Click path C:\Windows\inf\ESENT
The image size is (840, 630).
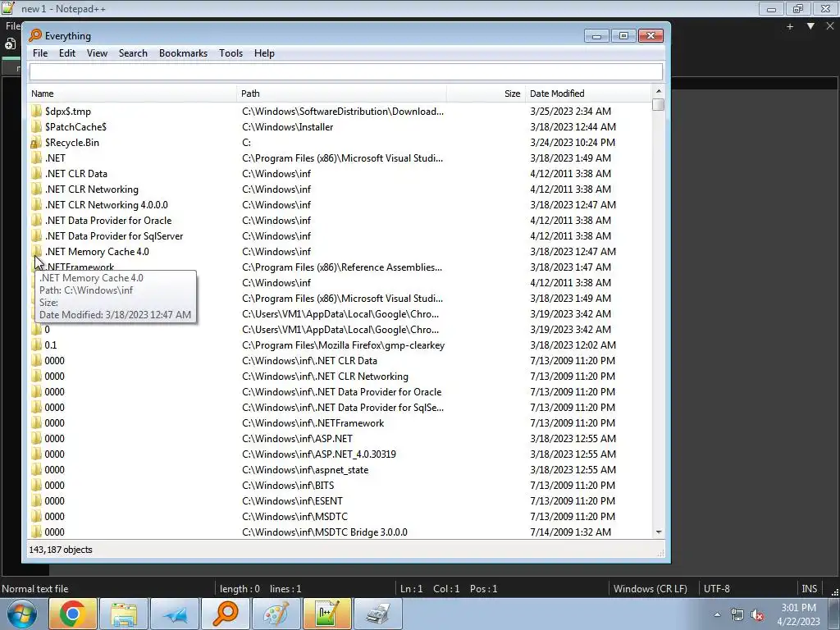point(293,501)
